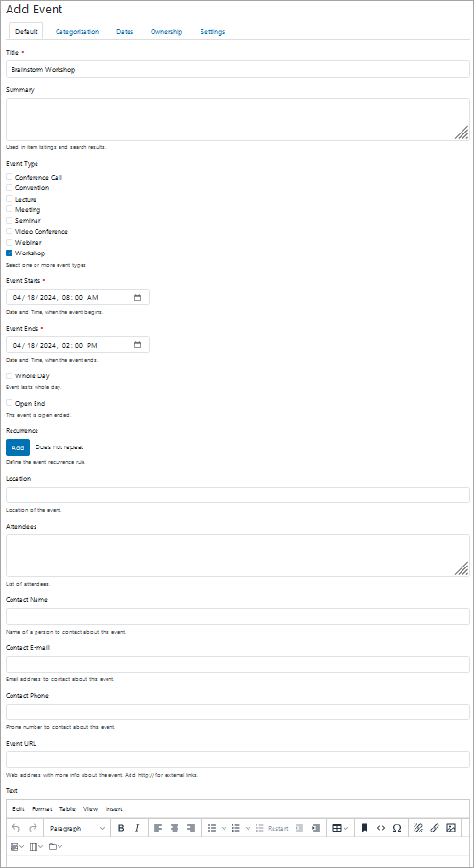
Task: Align text right in editor
Action: (x=191, y=828)
